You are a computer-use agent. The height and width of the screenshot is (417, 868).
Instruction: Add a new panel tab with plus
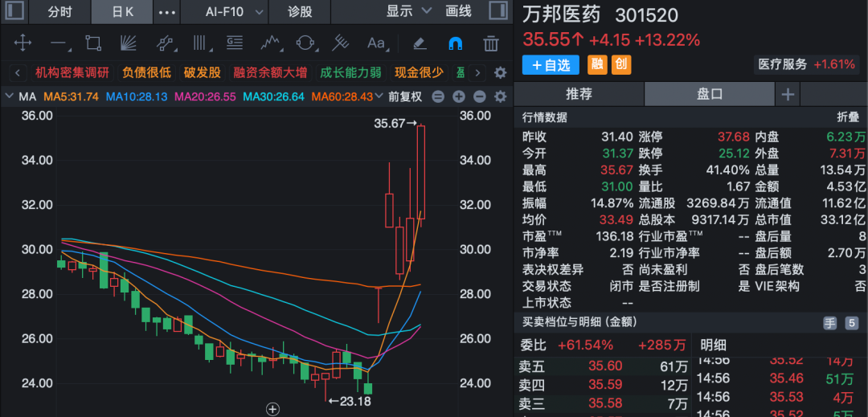pos(787,95)
